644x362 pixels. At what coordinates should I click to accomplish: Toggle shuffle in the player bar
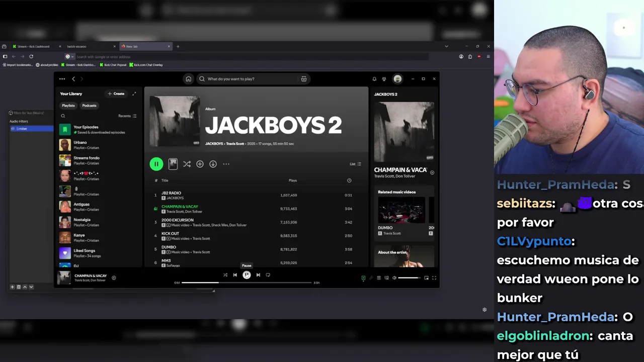pos(225,275)
